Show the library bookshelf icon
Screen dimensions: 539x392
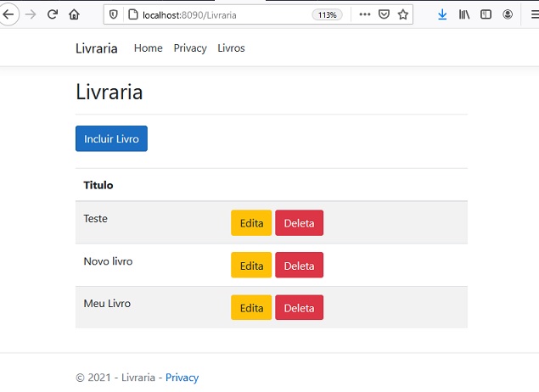pos(464,14)
